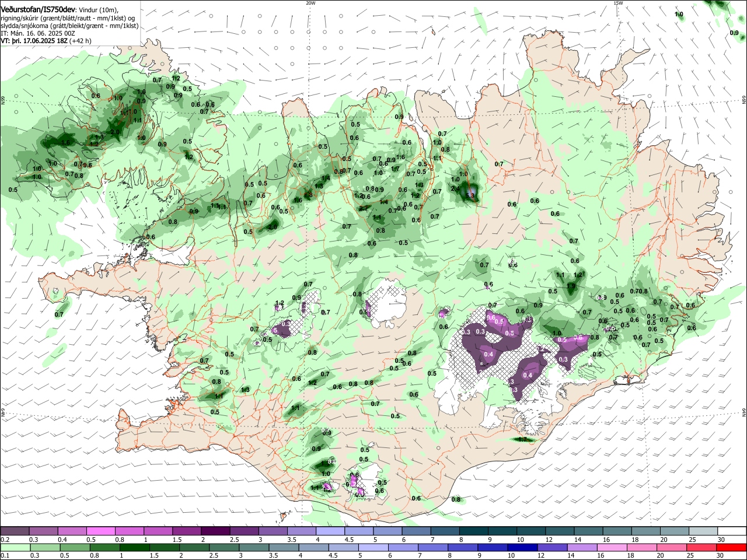Click the palest green swatch starting the lower legend row
Screen dimensions: 747x560
pos(15,548)
